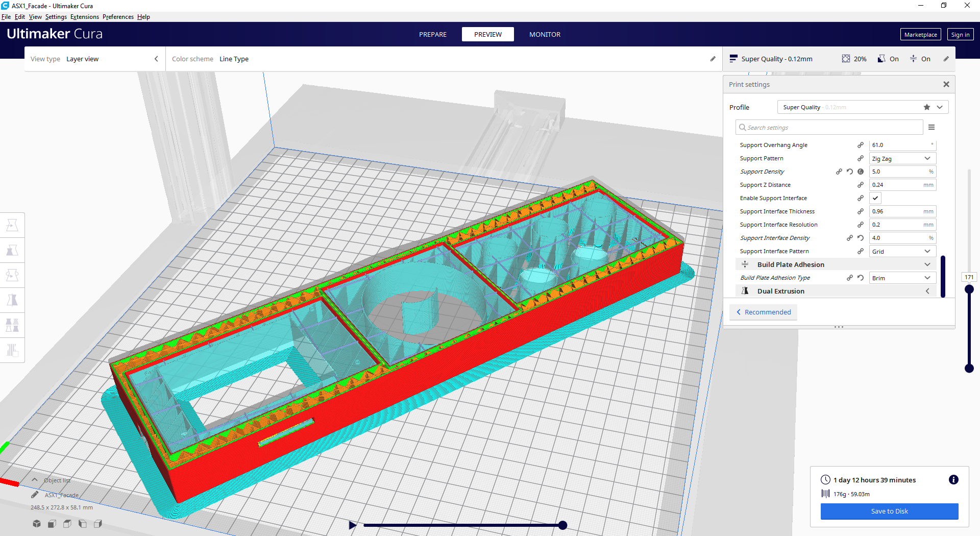Click link icon for Build Plate Adhesion Type
Screen dimensions: 980x536
point(850,278)
